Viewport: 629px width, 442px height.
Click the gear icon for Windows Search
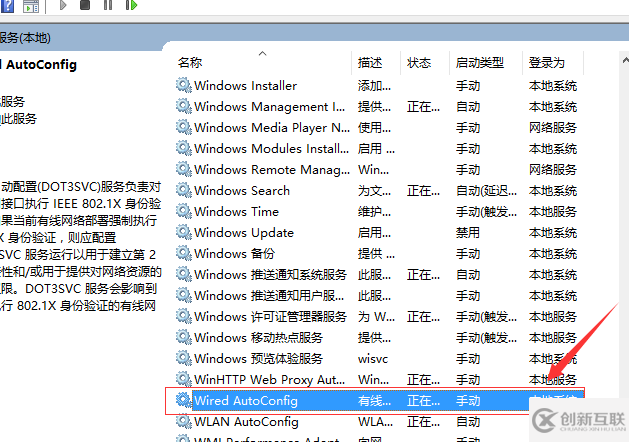pyautogui.click(x=184, y=190)
